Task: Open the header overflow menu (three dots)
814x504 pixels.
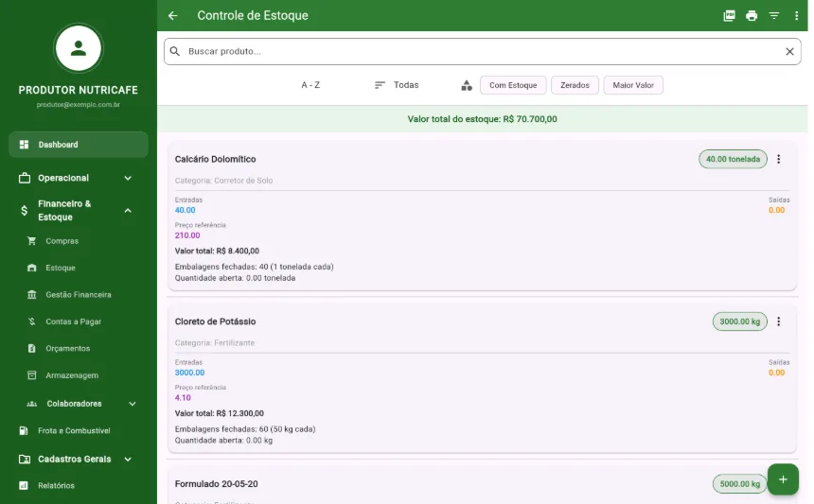Action: 796,15
